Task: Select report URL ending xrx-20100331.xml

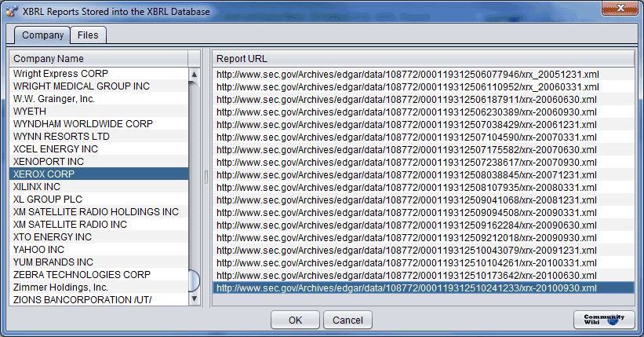Action: coord(424,262)
